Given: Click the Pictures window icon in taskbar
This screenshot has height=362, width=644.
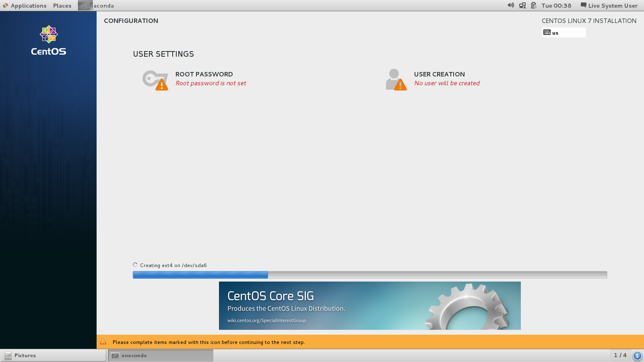Looking at the screenshot, I should coord(8,356).
